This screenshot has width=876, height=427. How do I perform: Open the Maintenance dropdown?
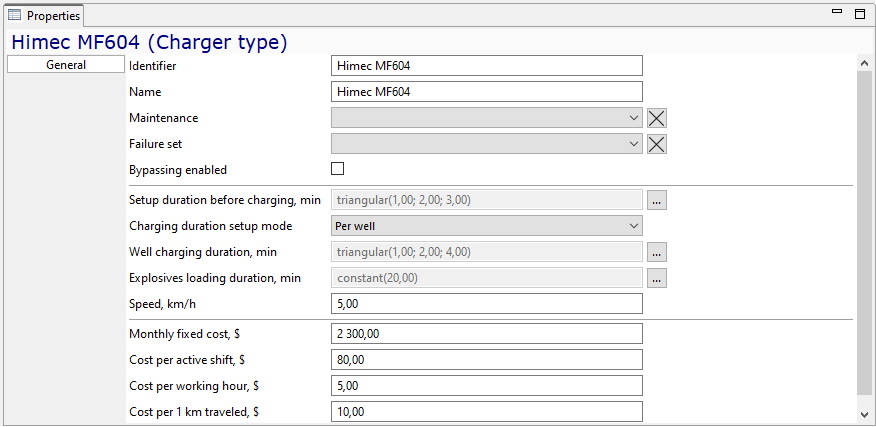tap(487, 118)
